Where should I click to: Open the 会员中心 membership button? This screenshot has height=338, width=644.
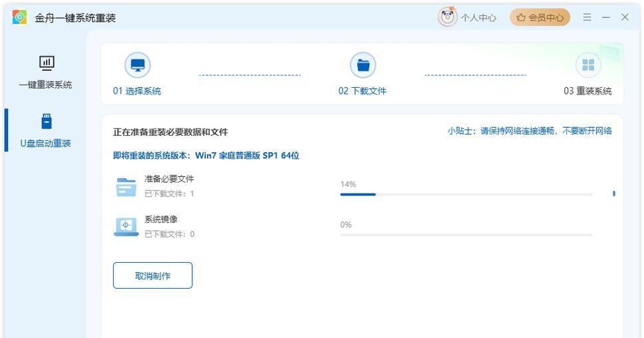(540, 17)
